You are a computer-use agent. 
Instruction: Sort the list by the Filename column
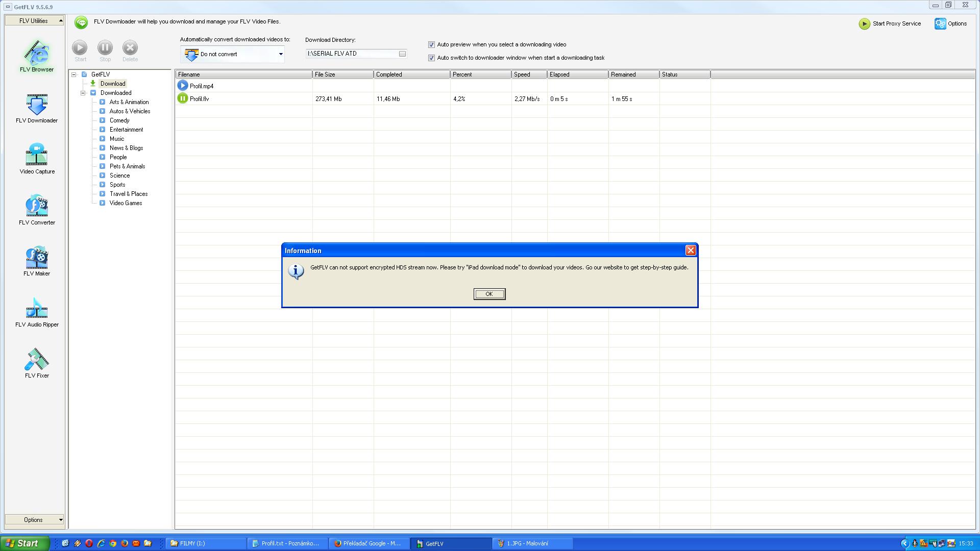coord(243,74)
